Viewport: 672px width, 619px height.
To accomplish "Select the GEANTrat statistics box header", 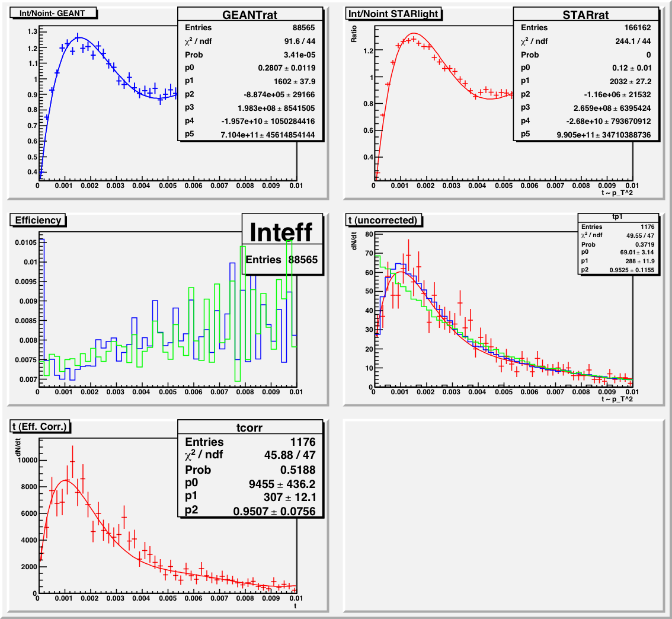I will tap(250, 15).
